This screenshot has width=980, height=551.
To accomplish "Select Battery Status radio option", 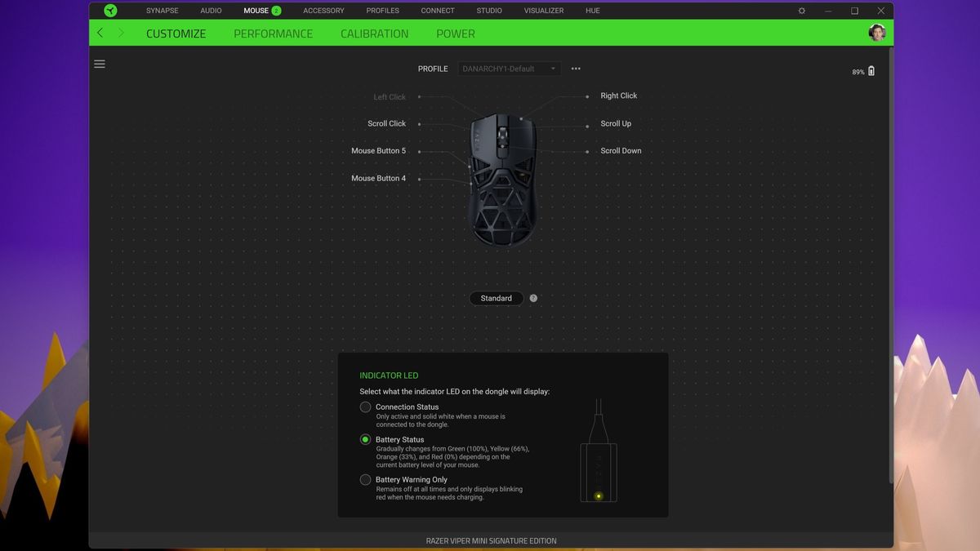I will (365, 439).
